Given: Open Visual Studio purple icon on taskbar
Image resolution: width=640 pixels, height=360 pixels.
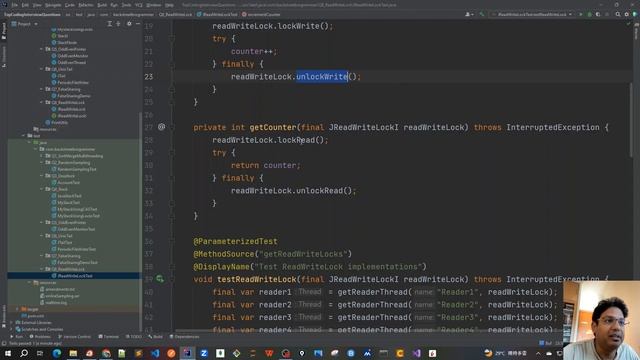Looking at the screenshot, I should point(416,353).
